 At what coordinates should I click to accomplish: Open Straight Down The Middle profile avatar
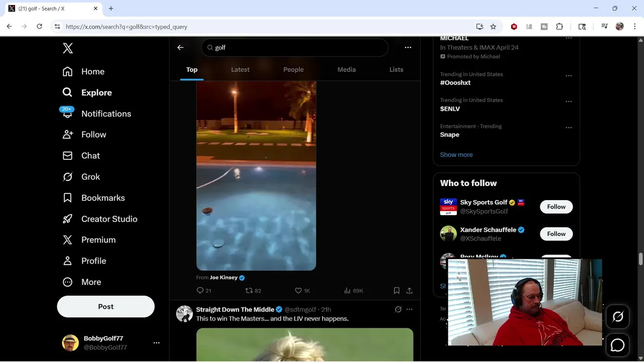click(x=184, y=314)
